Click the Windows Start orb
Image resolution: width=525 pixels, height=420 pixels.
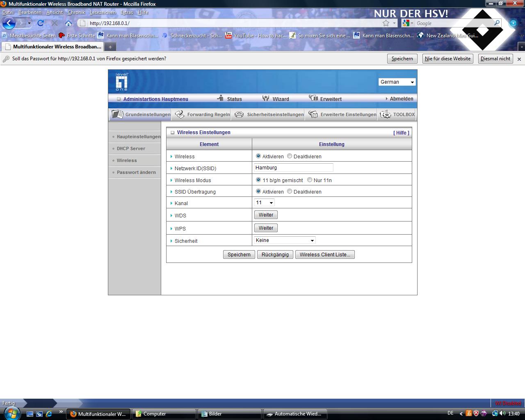(10, 413)
